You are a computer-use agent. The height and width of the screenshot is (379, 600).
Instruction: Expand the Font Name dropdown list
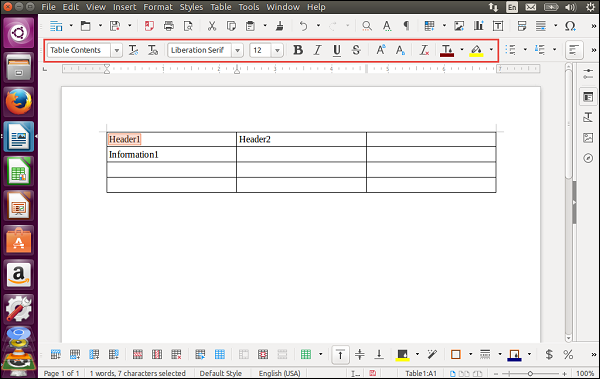[237, 50]
